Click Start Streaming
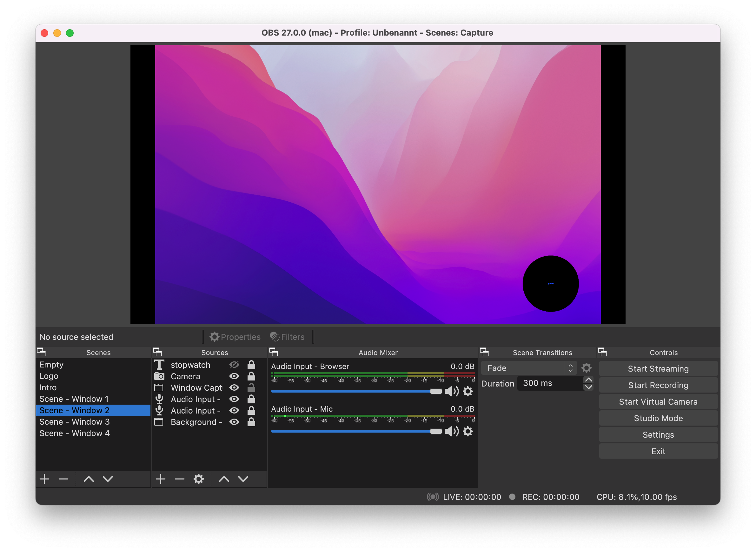756x552 pixels. [658, 368]
